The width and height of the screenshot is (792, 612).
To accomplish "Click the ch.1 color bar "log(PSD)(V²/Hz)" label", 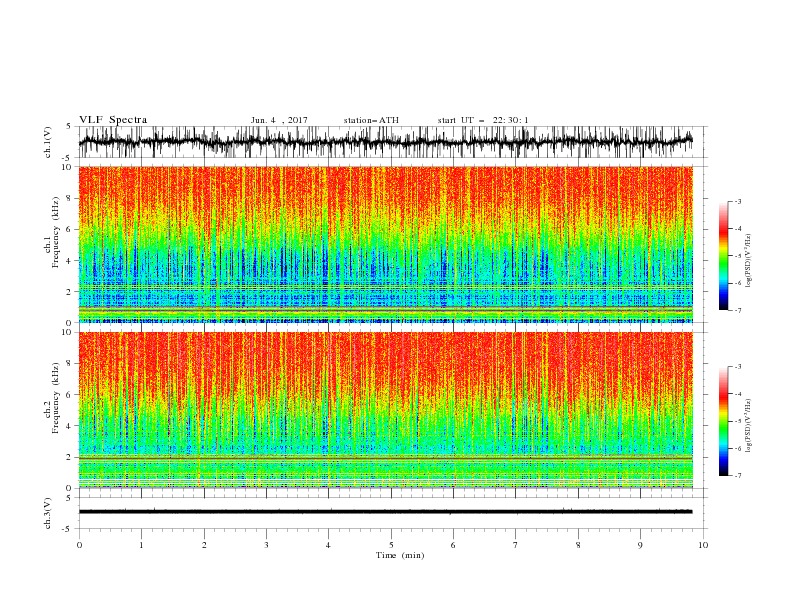I will coord(748,261).
